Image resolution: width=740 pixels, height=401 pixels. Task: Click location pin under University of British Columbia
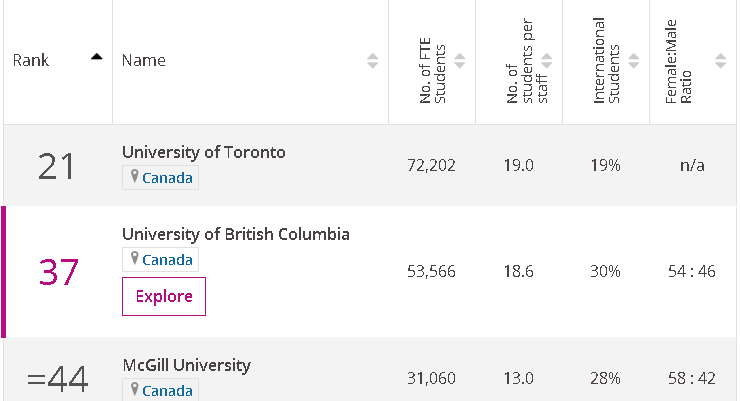click(x=135, y=258)
